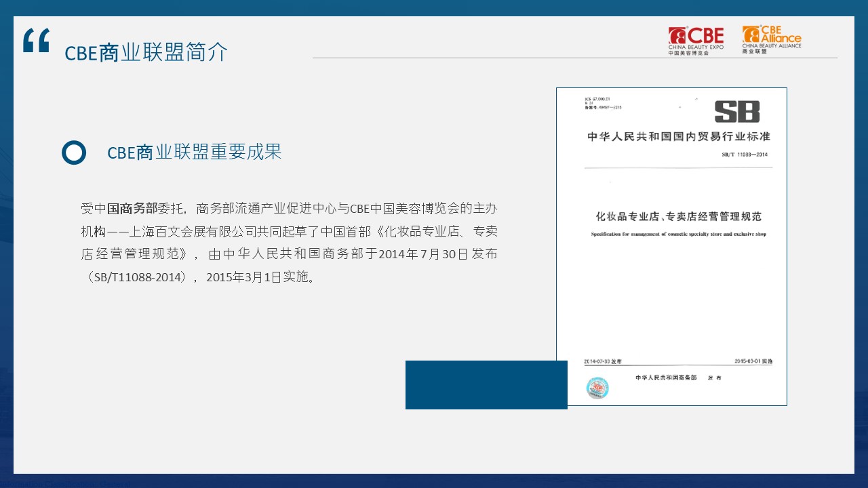
Task: Click Information Classification: General footer text
Action: click(x=63, y=484)
